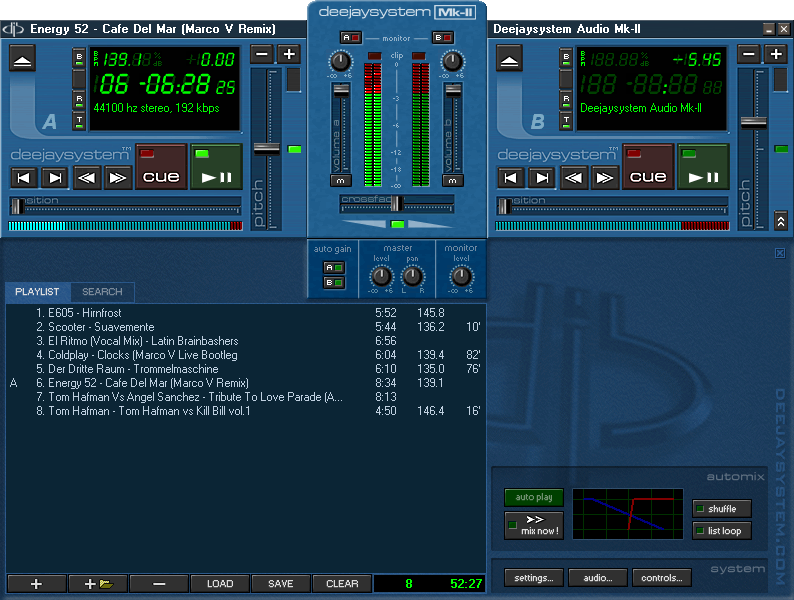This screenshot has width=794, height=600.
Task: Toggle auto gain for channel A
Action: [334, 267]
